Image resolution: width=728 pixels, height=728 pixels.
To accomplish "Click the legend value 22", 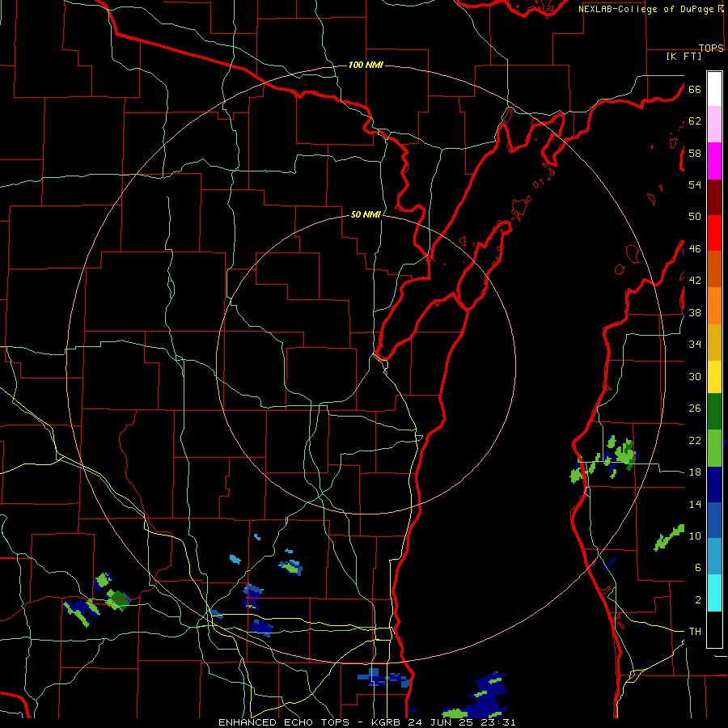I will (695, 440).
